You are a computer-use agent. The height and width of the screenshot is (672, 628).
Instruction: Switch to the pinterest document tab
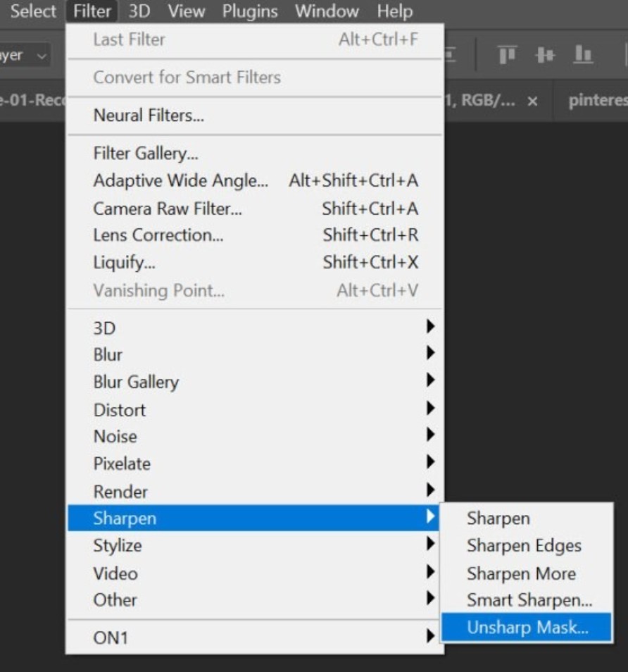[x=597, y=101]
